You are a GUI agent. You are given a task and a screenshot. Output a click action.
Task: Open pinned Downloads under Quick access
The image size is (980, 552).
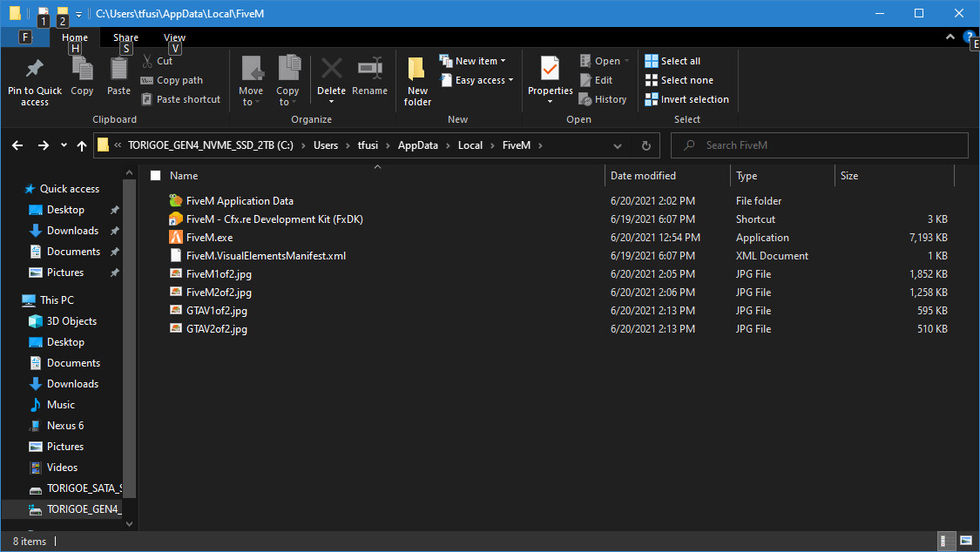coord(72,231)
